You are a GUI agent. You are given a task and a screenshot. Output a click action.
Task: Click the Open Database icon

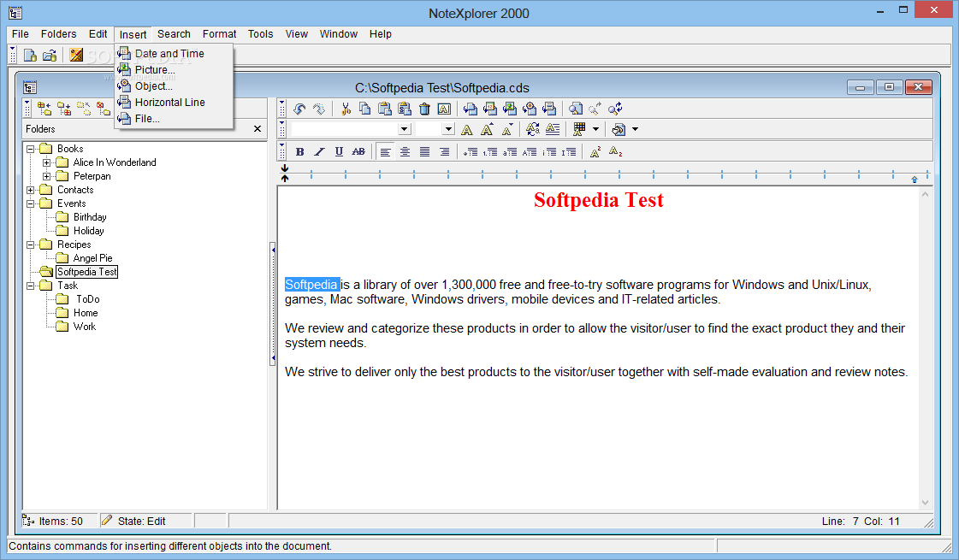point(50,55)
